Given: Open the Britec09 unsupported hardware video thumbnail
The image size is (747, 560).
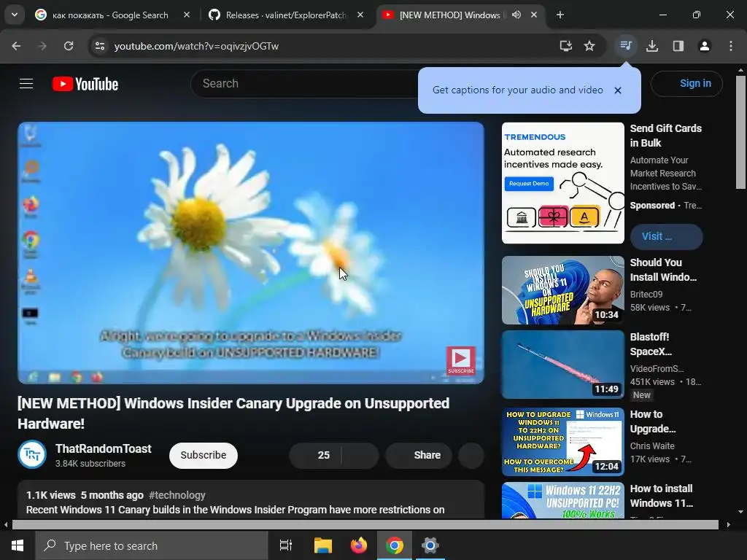Looking at the screenshot, I should (562, 290).
